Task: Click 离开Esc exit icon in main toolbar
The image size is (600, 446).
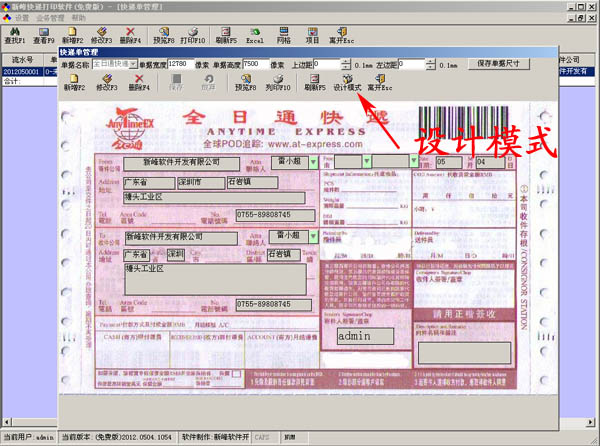Action: pos(341,36)
